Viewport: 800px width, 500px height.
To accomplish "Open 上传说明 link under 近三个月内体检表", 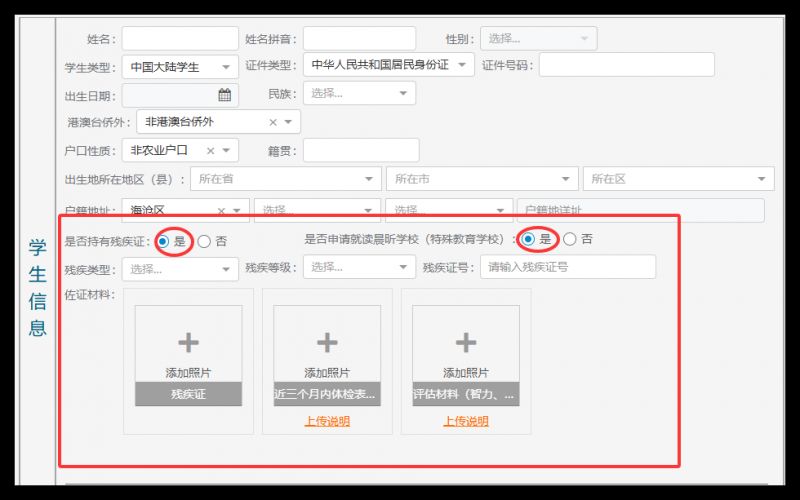I will (327, 421).
